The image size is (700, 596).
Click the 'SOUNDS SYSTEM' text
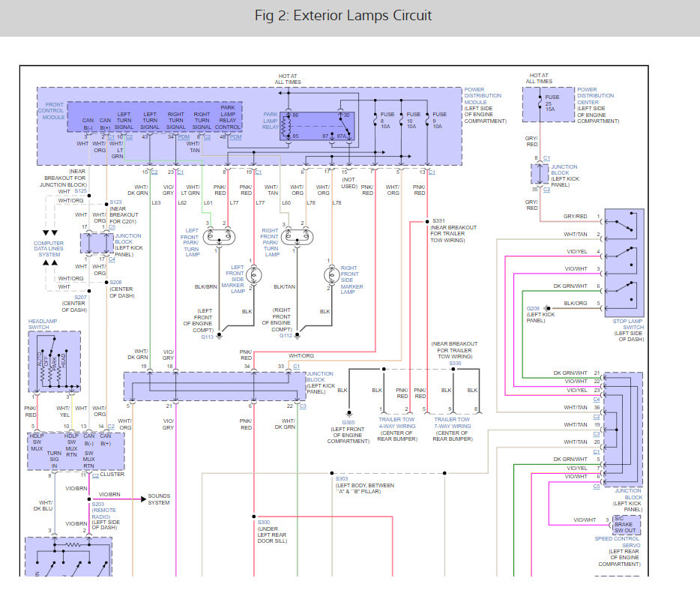(159, 499)
